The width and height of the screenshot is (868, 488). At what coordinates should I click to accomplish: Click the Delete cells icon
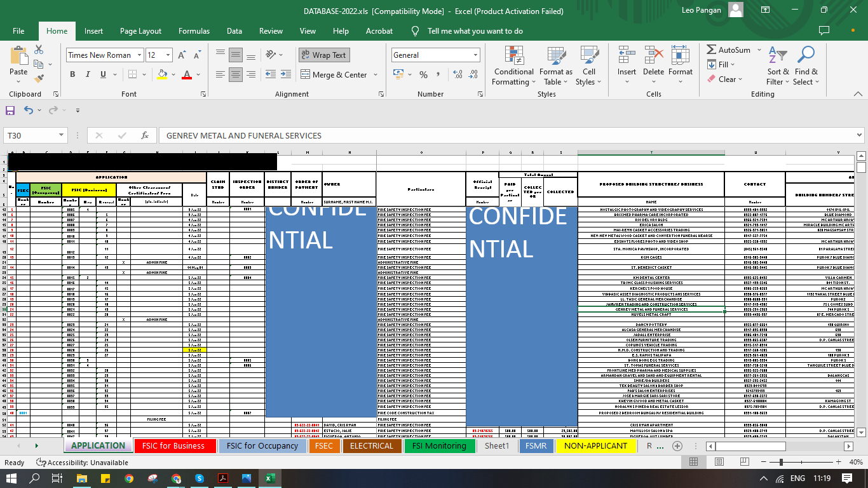[x=653, y=55]
